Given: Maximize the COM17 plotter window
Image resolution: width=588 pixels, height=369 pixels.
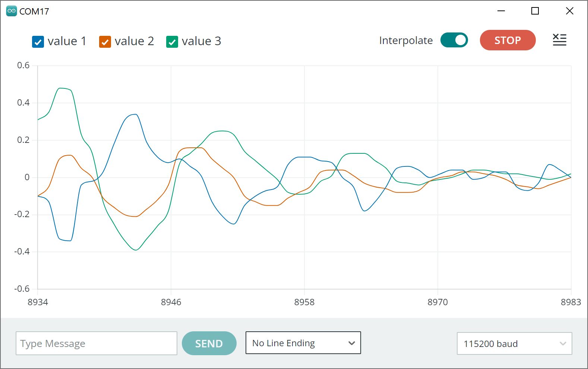Looking at the screenshot, I should 535,11.
